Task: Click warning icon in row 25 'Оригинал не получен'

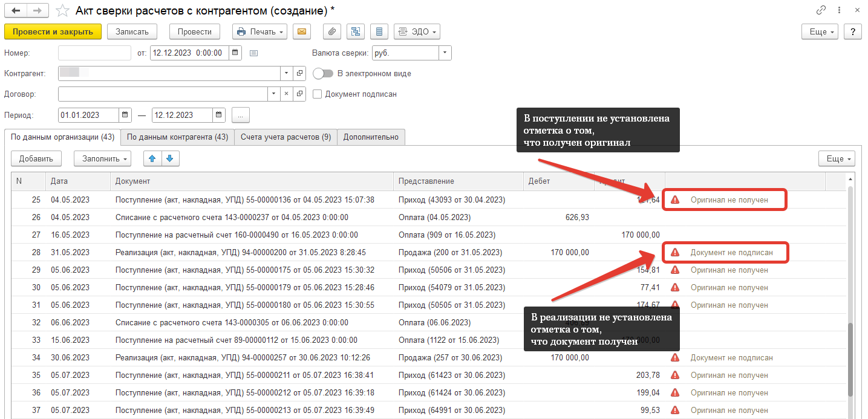Action: click(675, 200)
